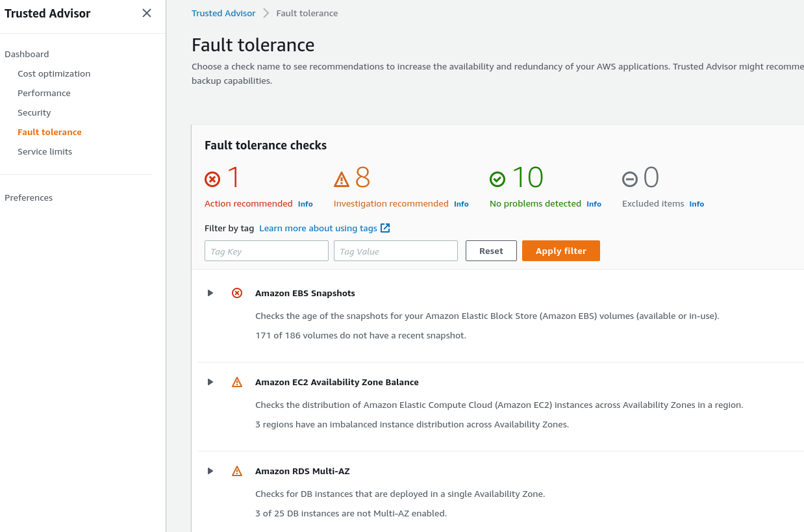Click the red Action recommended status icon
This screenshot has width=804, height=532.
point(212,179)
